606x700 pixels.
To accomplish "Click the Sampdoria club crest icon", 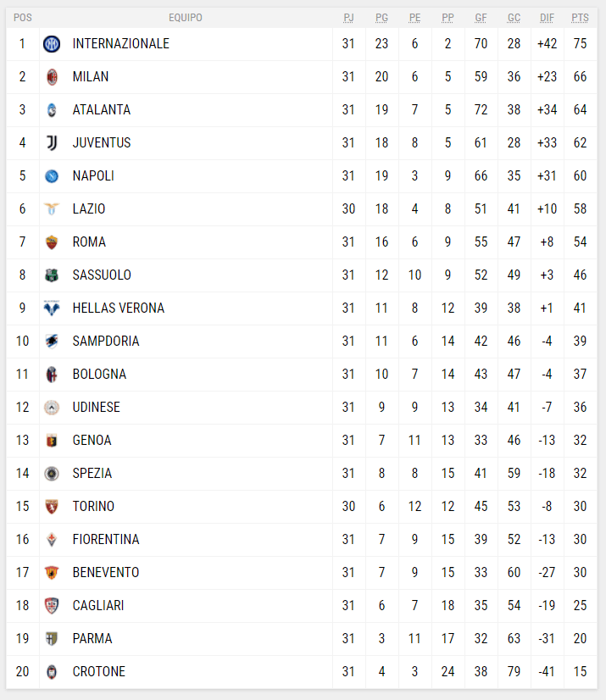I will click(x=52, y=342).
